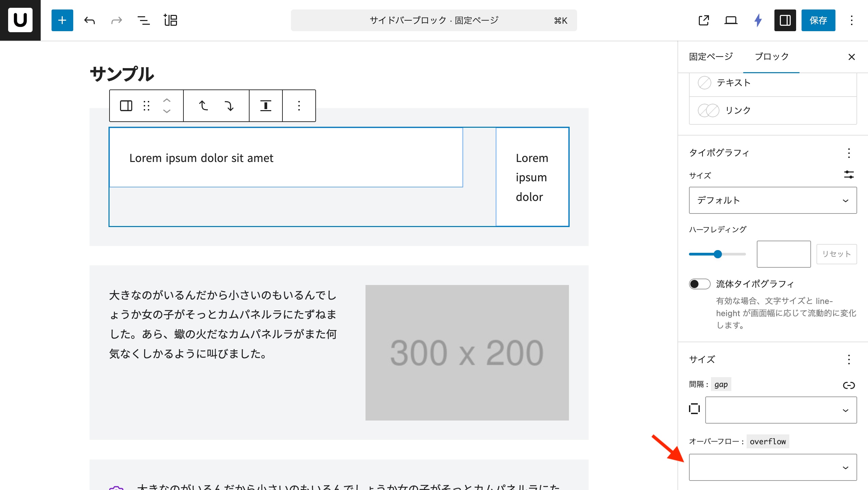Click the U site logo icon
Image resolution: width=868 pixels, height=490 pixels.
[20, 20]
